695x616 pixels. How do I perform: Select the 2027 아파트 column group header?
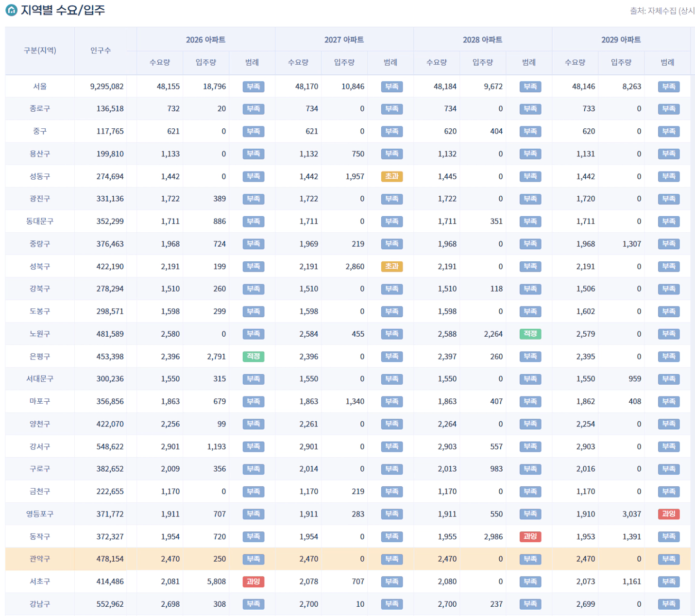coord(344,40)
